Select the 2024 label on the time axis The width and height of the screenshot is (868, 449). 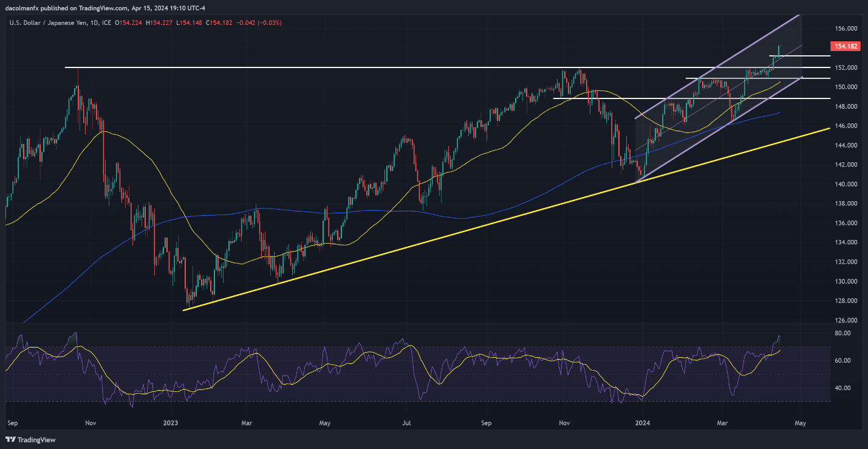[643, 422]
